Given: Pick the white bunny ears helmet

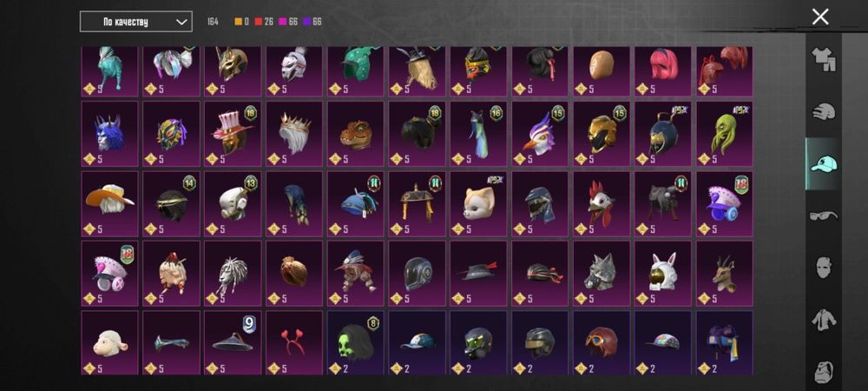Looking at the screenshot, I should [662, 273].
